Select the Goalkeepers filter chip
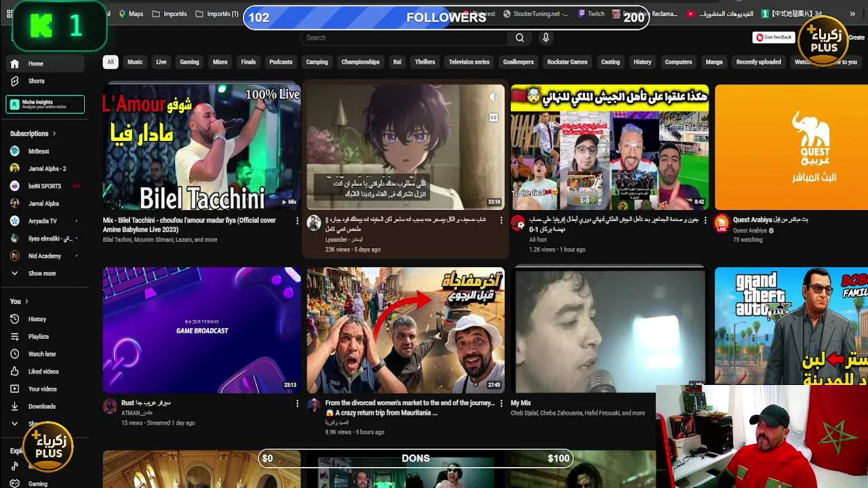 point(518,62)
